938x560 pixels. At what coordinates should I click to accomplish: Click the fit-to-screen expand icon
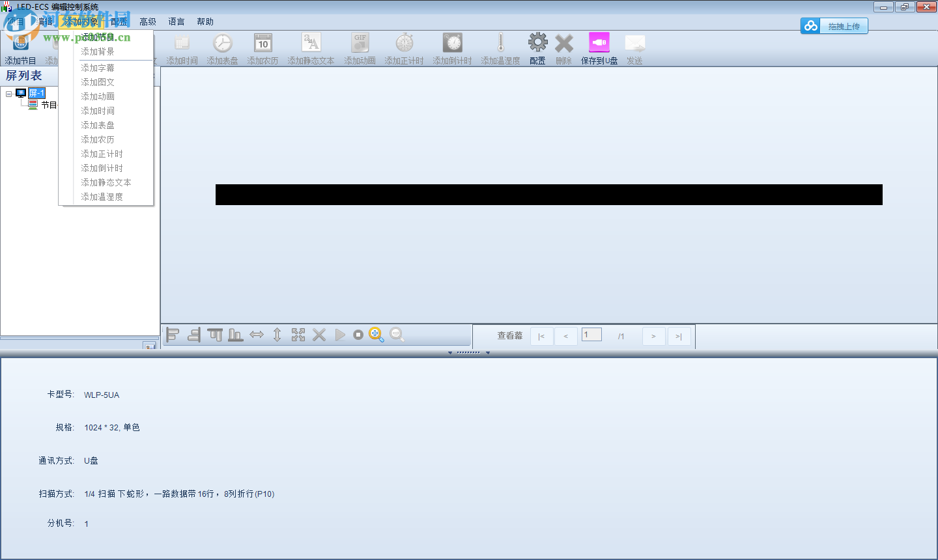(x=298, y=335)
